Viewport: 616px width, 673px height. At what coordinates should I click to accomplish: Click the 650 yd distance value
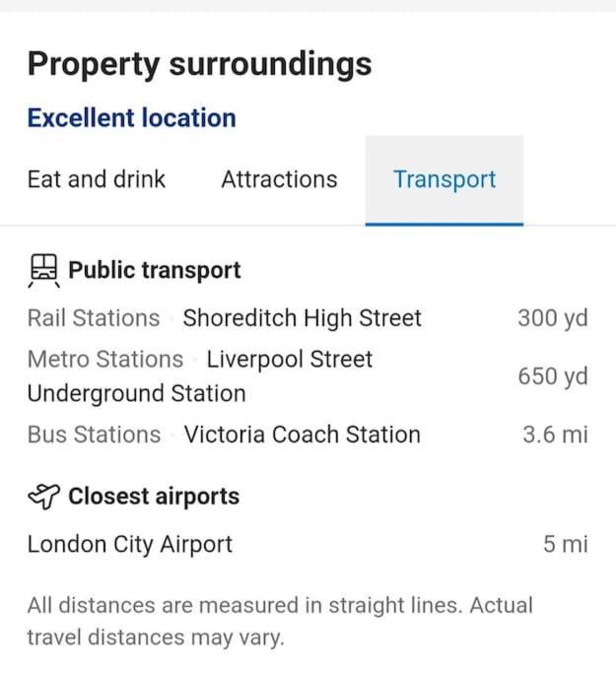tap(553, 376)
